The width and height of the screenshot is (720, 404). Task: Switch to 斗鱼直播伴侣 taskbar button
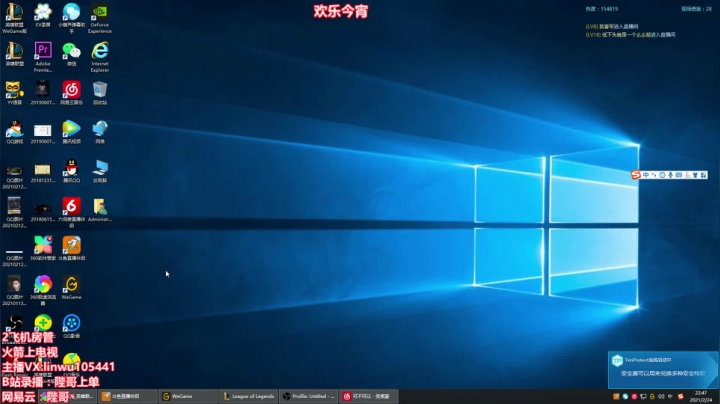(127, 396)
